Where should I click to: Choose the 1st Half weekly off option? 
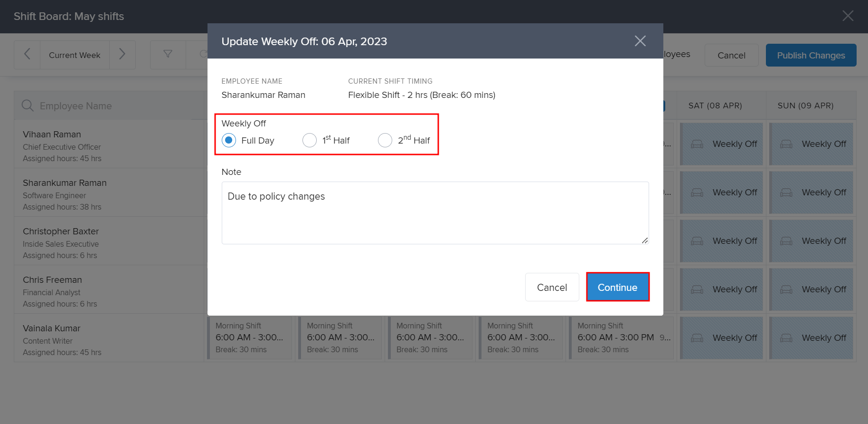(310, 140)
